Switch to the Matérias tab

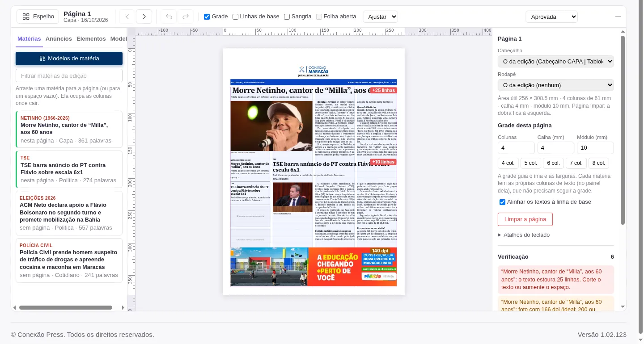click(29, 39)
